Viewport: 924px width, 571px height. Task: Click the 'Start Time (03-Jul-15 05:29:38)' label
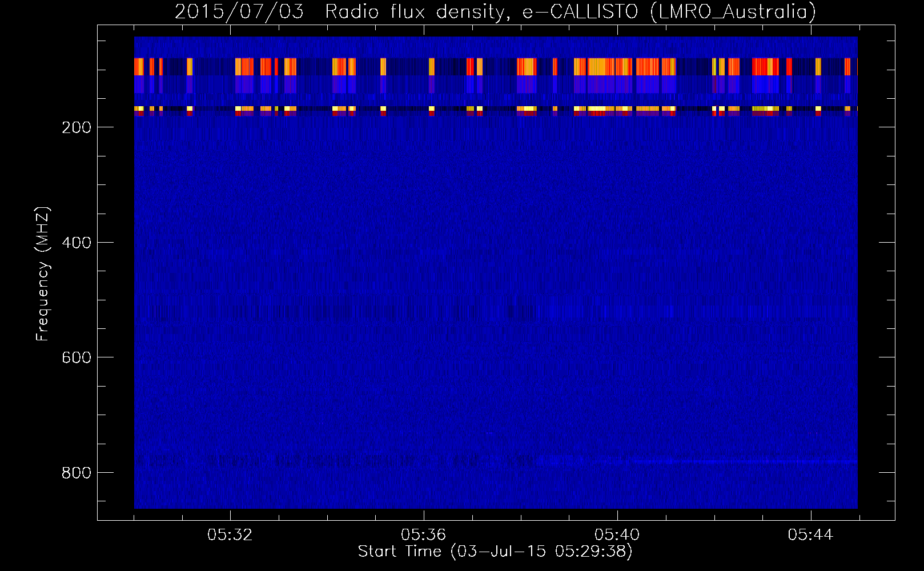(x=495, y=552)
